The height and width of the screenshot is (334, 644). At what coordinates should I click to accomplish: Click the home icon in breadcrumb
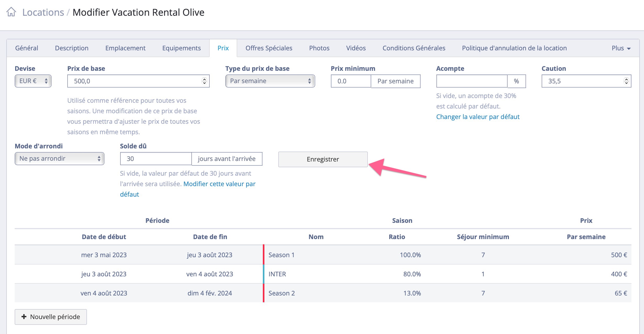click(11, 12)
